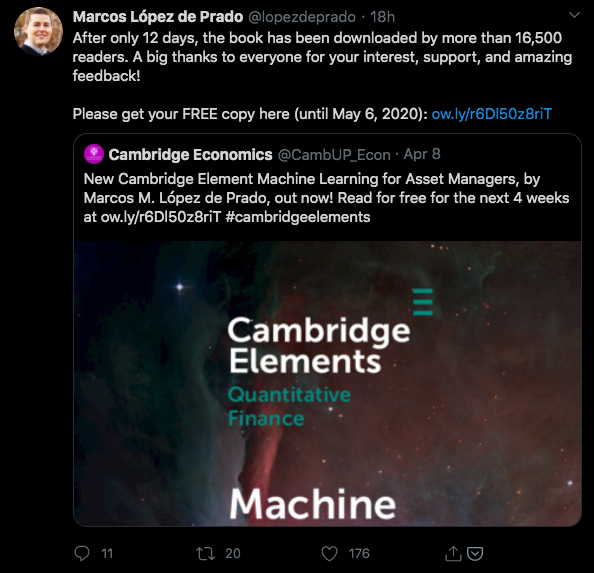Click the Cambridge Economics purple avatar
The height and width of the screenshot is (573, 594).
coord(94,154)
